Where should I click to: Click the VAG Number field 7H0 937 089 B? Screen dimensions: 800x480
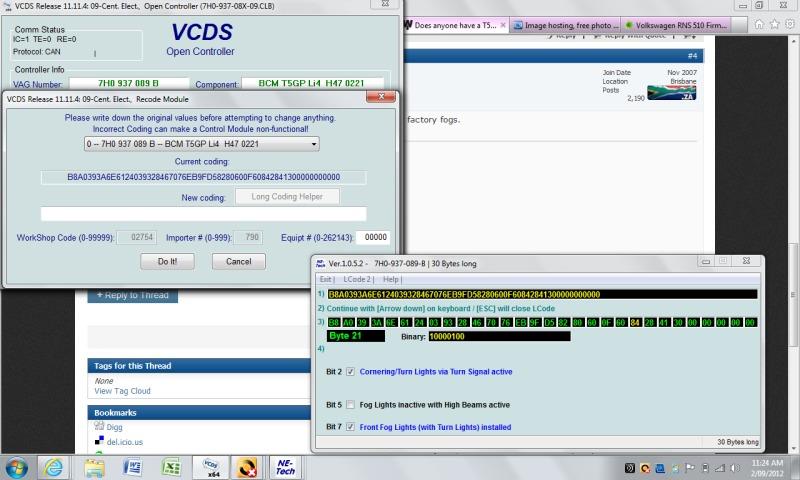(x=129, y=83)
